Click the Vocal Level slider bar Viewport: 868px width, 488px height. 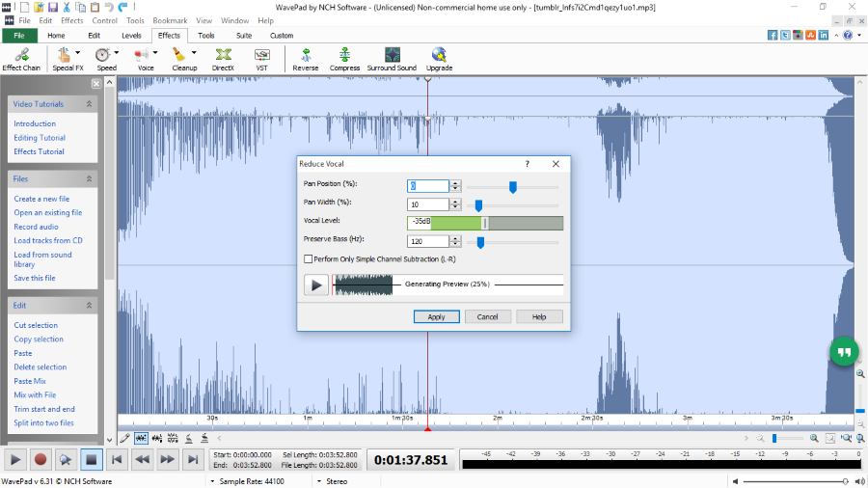485,223
